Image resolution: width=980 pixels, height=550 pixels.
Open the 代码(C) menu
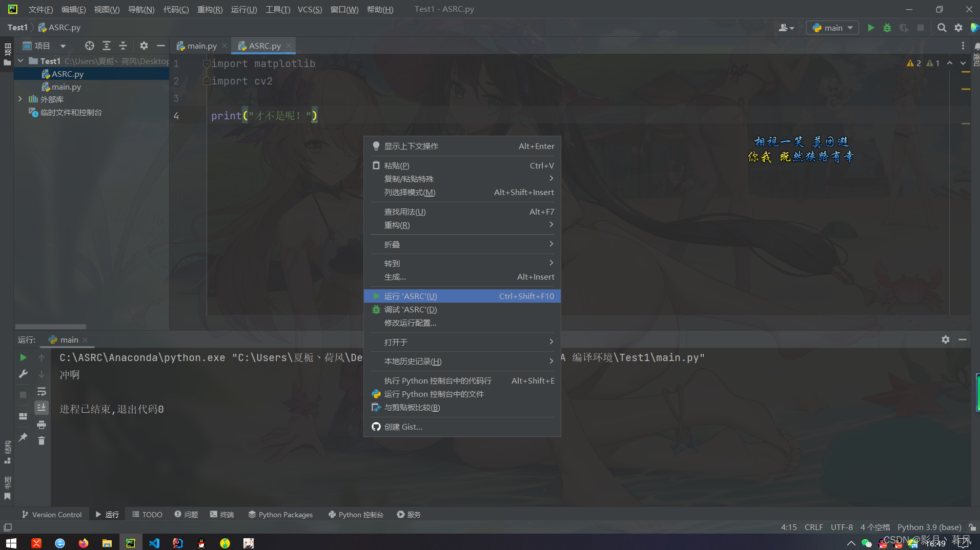point(176,9)
